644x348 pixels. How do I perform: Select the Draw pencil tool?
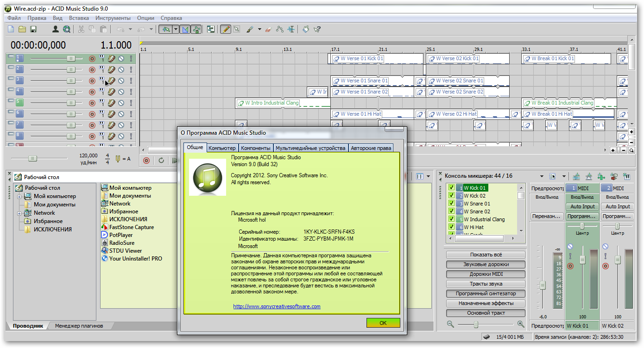tap(226, 29)
